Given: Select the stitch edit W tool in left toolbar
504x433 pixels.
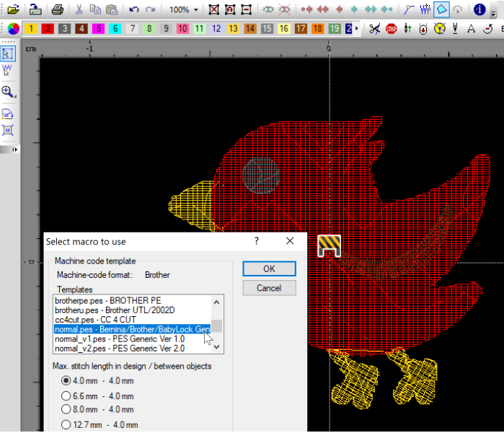Looking at the screenshot, I should pos(7,70).
